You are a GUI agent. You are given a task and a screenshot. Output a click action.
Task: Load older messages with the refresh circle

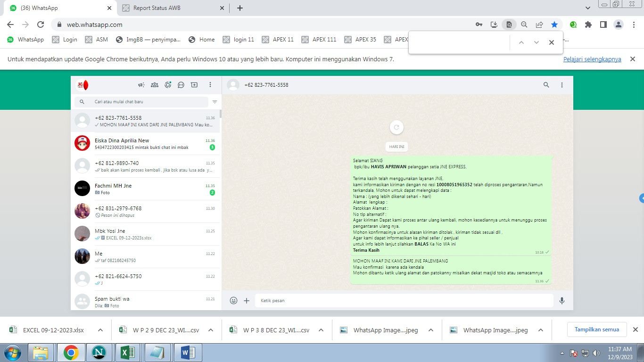(396, 127)
